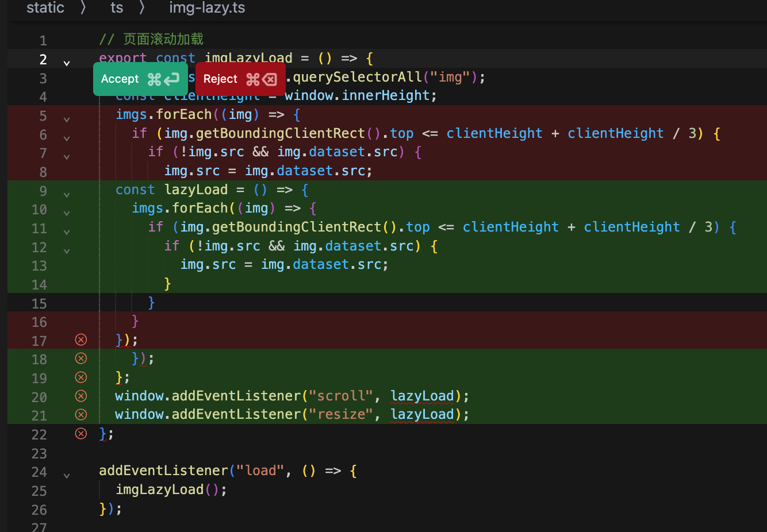Collapse the imgLazyLoad function at line 2

tap(67, 63)
